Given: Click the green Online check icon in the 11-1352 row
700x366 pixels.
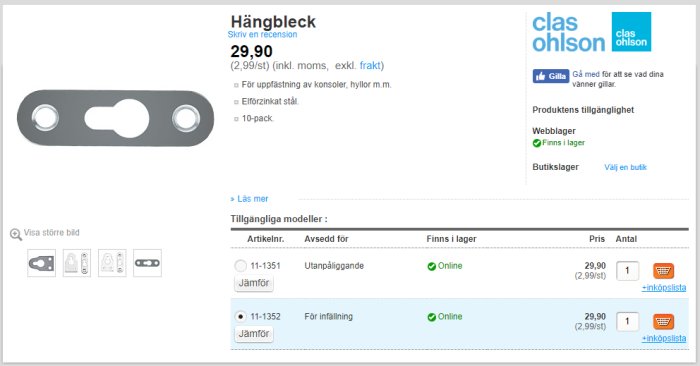Looking at the screenshot, I should pos(431,317).
